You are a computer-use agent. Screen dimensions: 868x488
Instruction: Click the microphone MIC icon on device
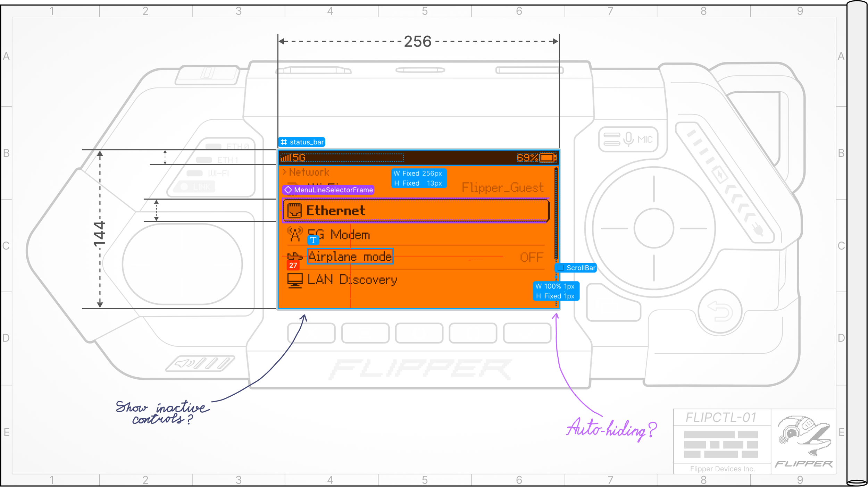point(629,140)
